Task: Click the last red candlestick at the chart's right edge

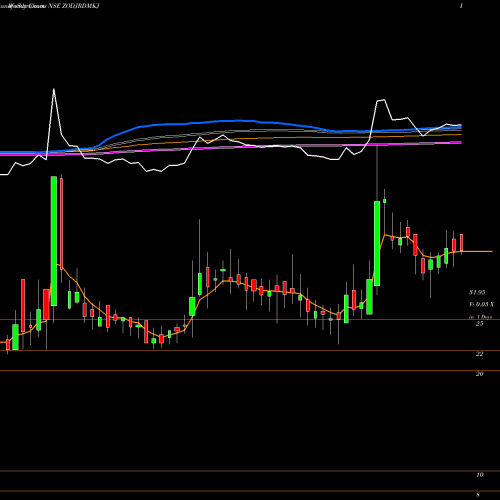Action: [462, 243]
